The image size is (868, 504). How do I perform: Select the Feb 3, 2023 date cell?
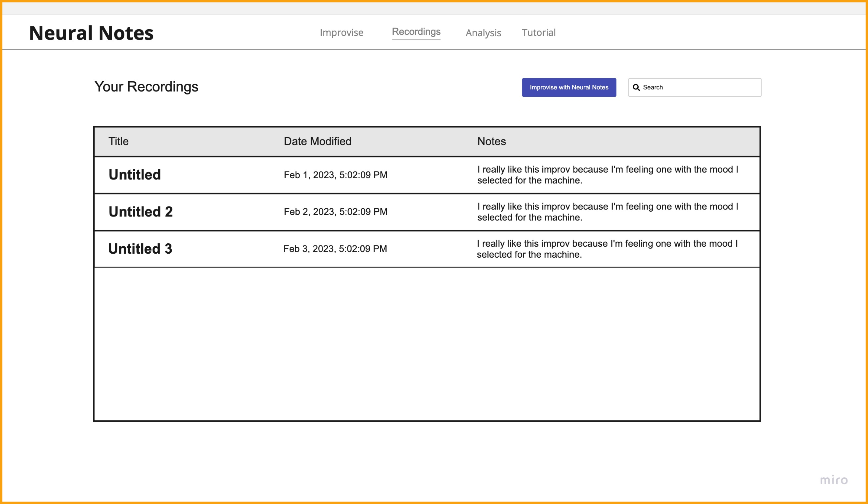point(335,249)
